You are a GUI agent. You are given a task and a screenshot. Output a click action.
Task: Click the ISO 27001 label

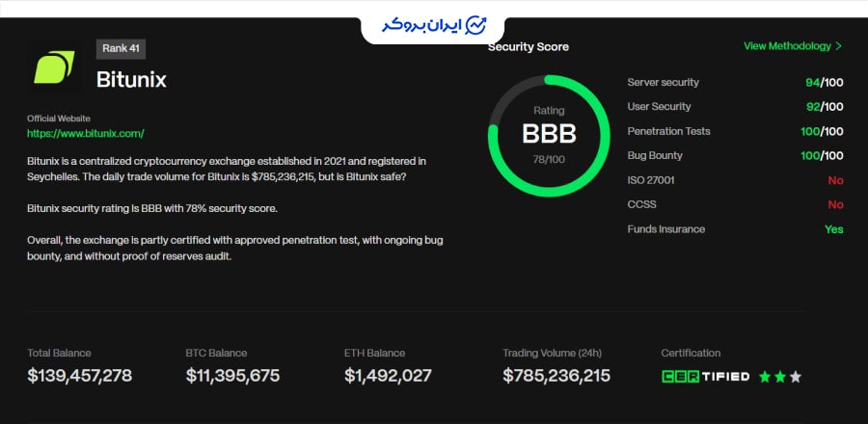point(651,180)
